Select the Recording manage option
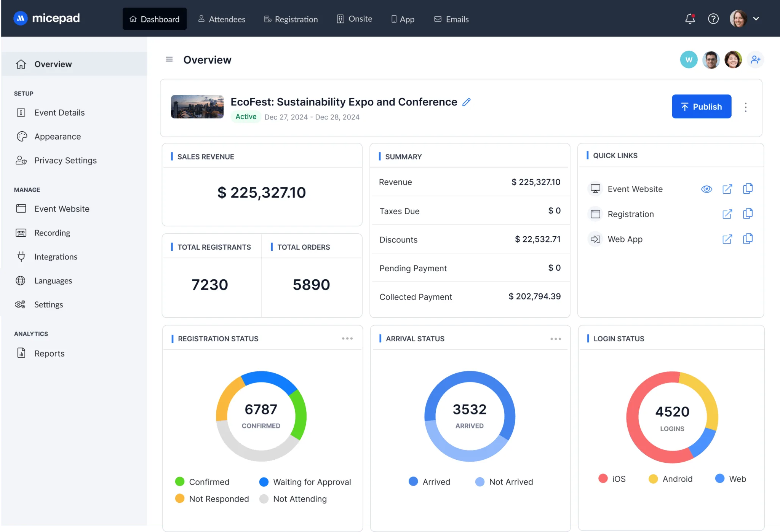 (x=52, y=233)
